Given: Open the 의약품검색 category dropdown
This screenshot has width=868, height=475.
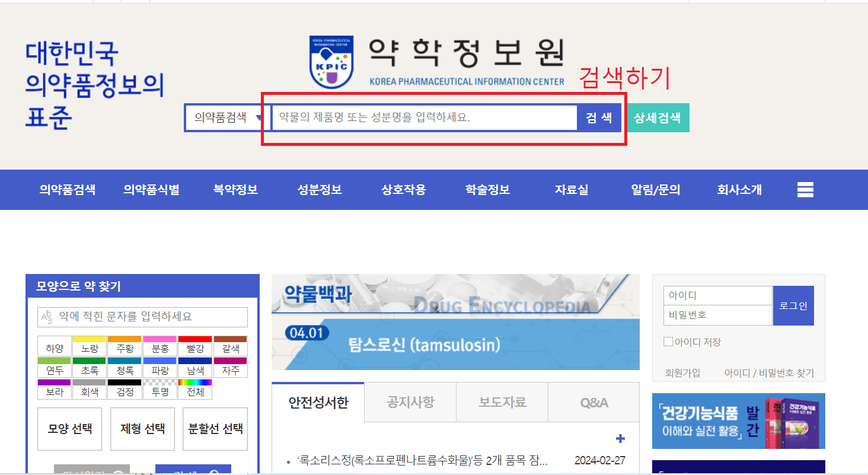Looking at the screenshot, I should point(227,117).
